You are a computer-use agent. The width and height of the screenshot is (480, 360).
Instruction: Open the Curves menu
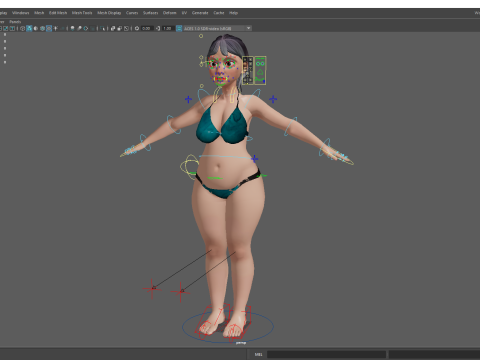click(132, 13)
